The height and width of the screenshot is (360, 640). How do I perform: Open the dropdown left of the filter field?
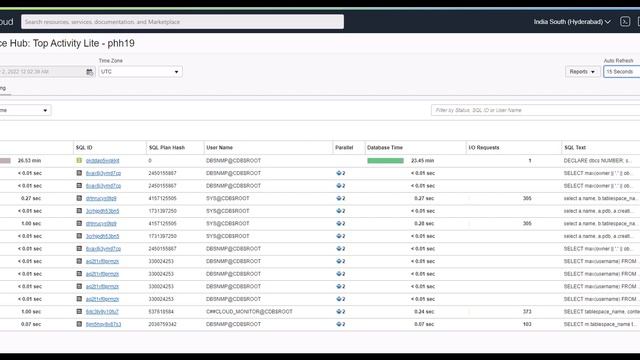24,110
